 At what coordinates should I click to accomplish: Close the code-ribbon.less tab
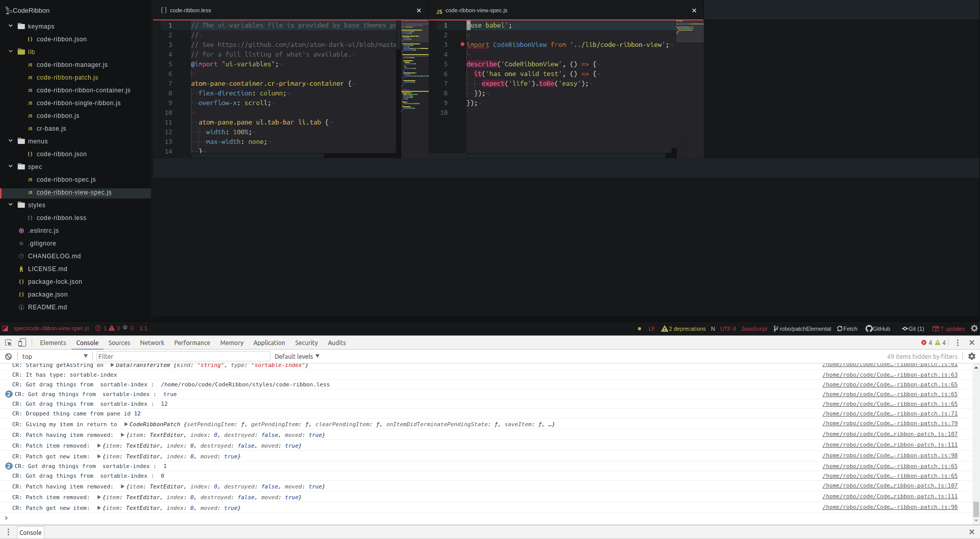[419, 10]
